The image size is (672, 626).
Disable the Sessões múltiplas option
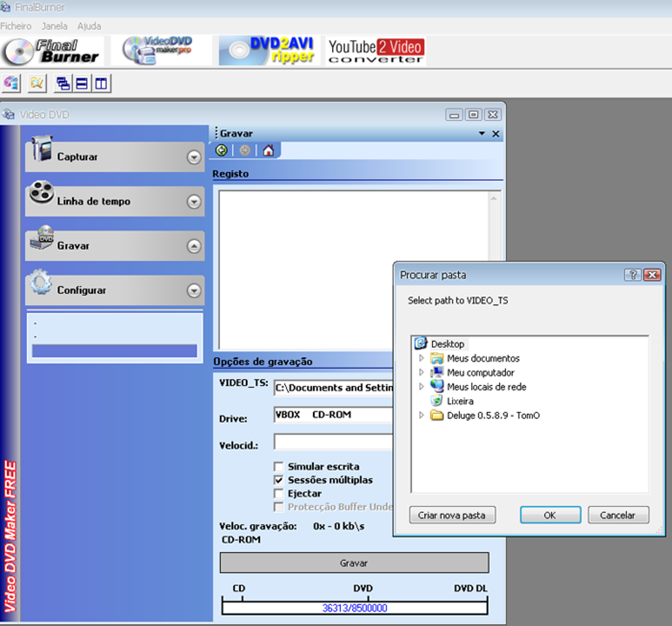point(279,480)
